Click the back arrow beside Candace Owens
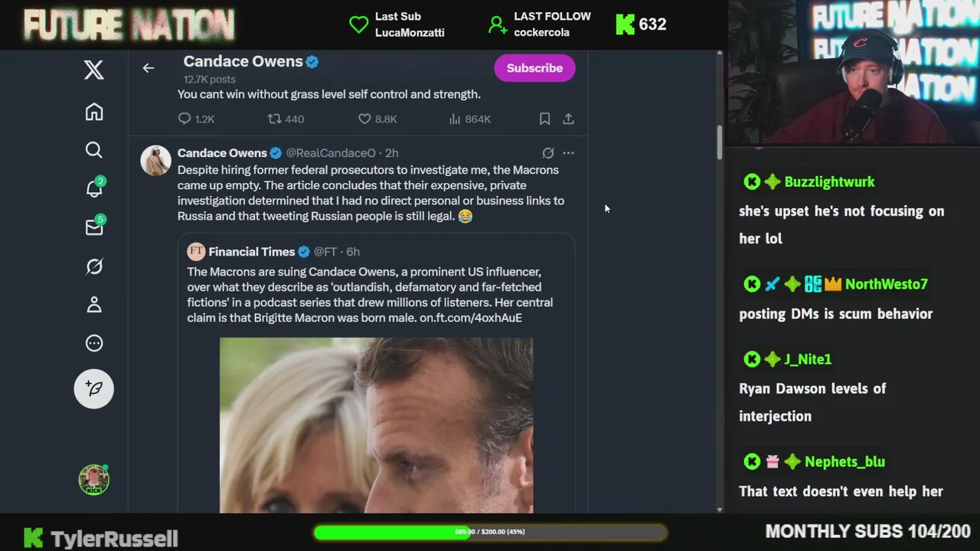980x551 pixels. 149,68
